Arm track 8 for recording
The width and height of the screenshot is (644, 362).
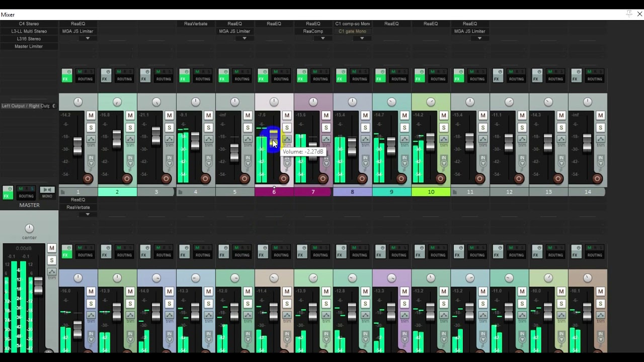click(362, 178)
